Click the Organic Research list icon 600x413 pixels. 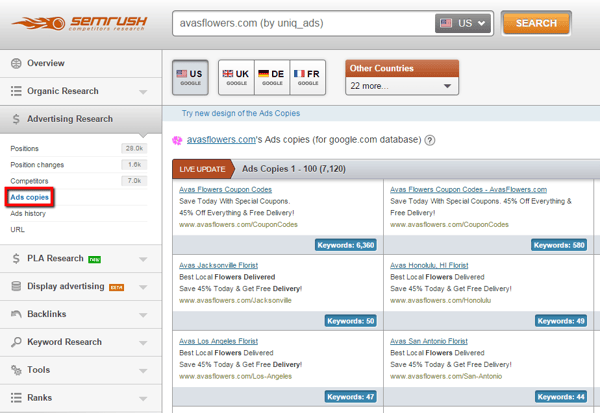click(16, 91)
